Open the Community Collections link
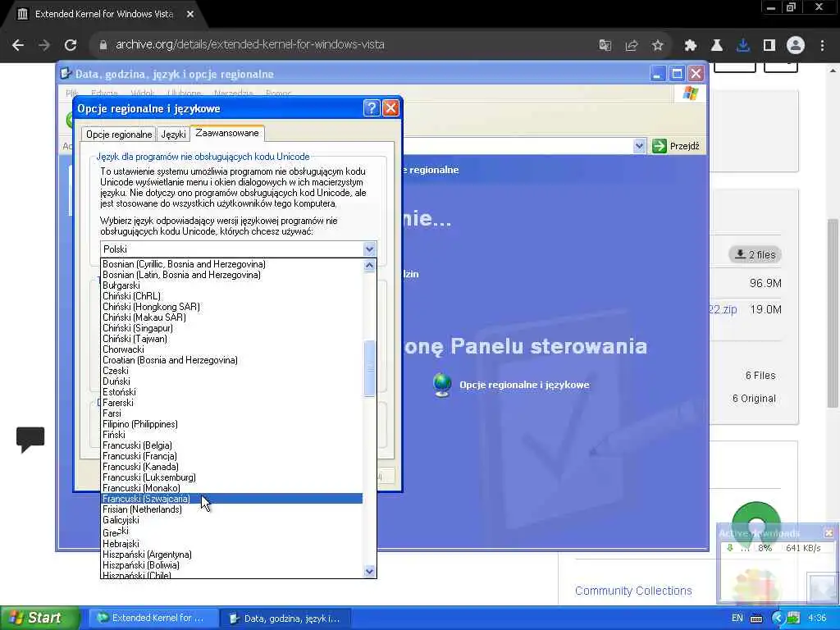The height and width of the screenshot is (630, 840). (633, 591)
